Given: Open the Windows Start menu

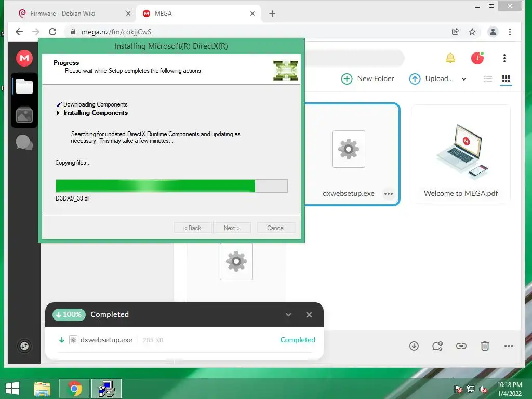Looking at the screenshot, I should [13, 389].
